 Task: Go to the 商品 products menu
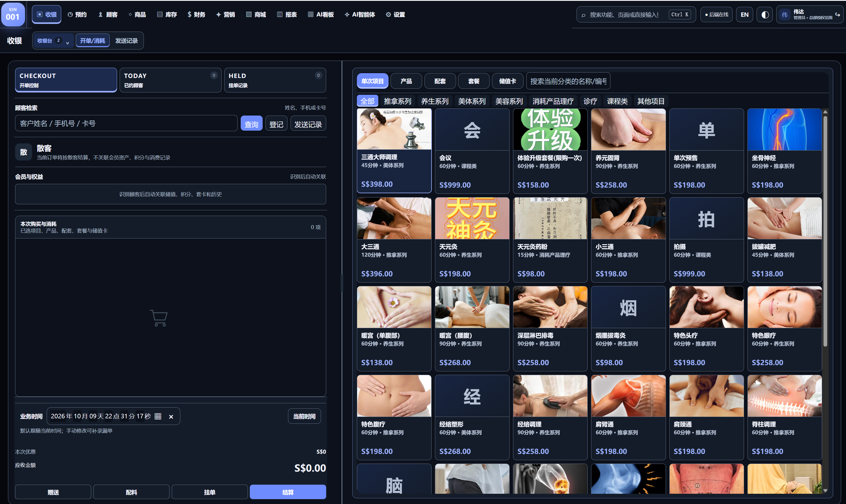pyautogui.click(x=137, y=15)
